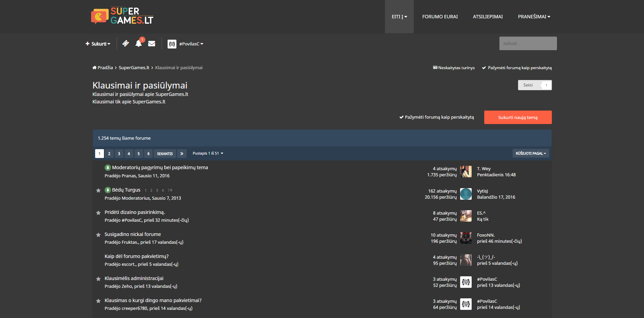644x318 pixels.
Task: Open Bėdų Turgus topic page 2
Action: pyautogui.click(x=151, y=190)
